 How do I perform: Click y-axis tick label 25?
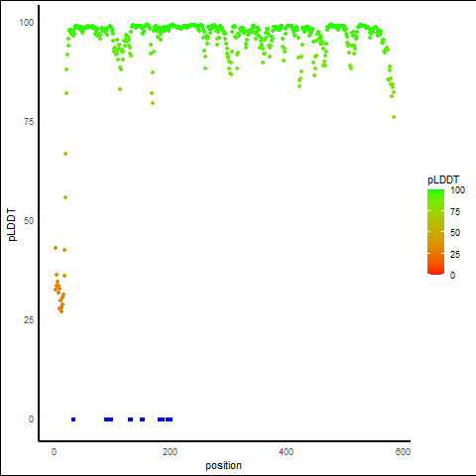point(29,320)
